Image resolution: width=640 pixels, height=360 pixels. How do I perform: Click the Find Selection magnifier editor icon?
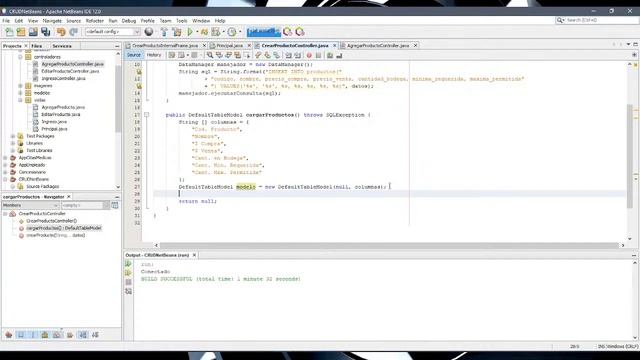pyautogui.click(x=210, y=55)
